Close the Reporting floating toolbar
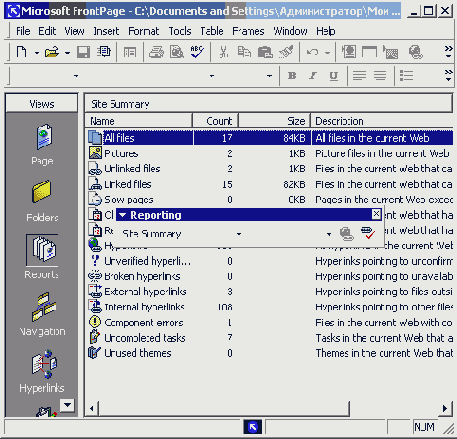 click(x=376, y=214)
